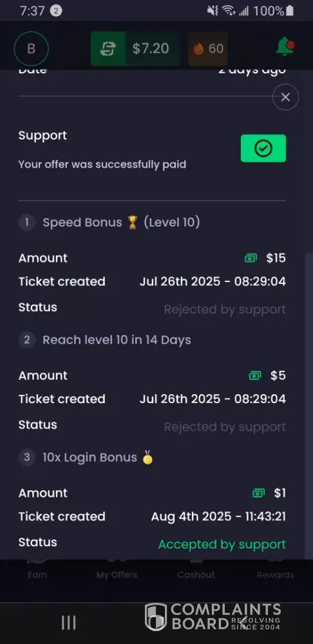Select the number 3 Login Bonus badge
Image resolution: width=313 pixels, height=644 pixels.
(x=26, y=457)
